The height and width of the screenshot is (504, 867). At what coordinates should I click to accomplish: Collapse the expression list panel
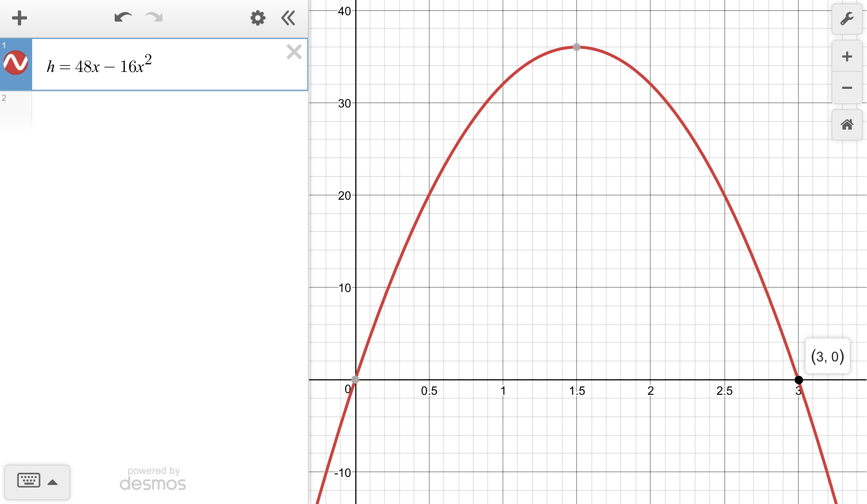pos(288,18)
